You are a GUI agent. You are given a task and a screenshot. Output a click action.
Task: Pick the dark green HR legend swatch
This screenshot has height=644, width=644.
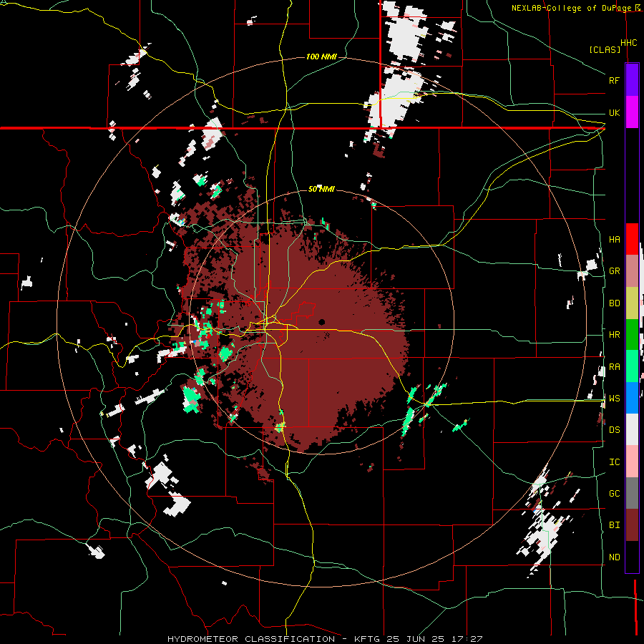[632, 335]
